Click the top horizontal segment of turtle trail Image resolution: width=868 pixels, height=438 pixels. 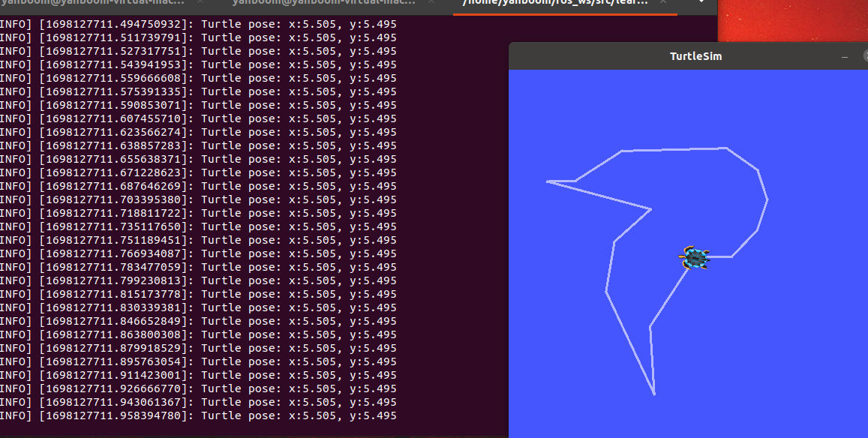pyautogui.click(x=674, y=149)
